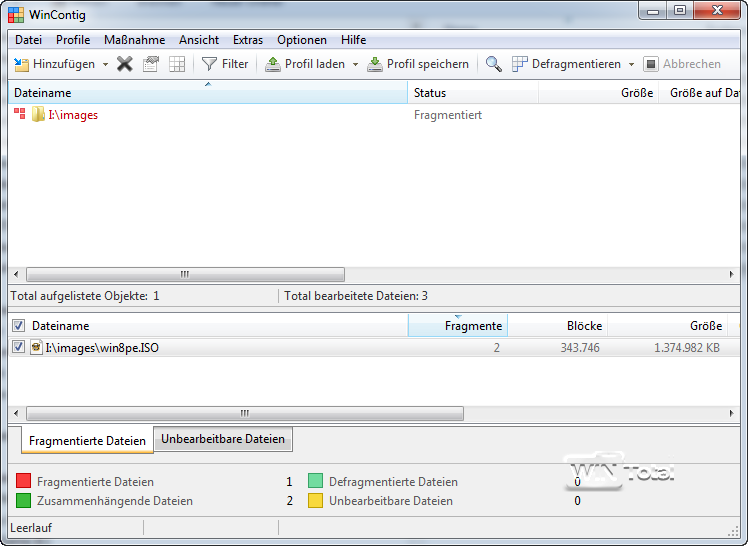Select the I:\images folder entry
This screenshot has height=546, width=748.
73,115
